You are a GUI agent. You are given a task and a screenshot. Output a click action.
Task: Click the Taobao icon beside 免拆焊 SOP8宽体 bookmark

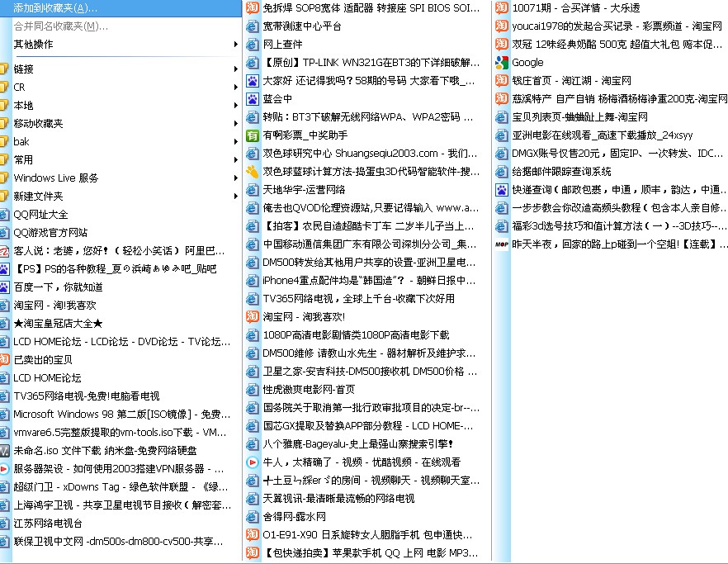pyautogui.click(x=252, y=7)
